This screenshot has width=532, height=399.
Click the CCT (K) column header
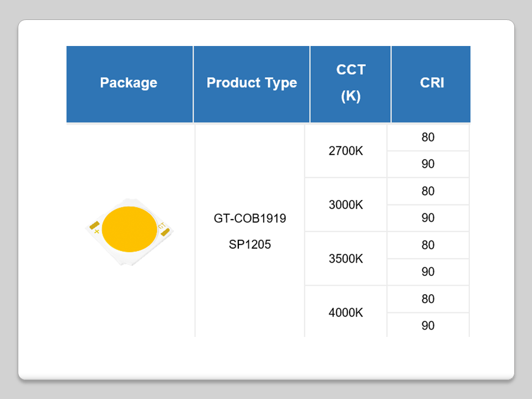pos(350,83)
